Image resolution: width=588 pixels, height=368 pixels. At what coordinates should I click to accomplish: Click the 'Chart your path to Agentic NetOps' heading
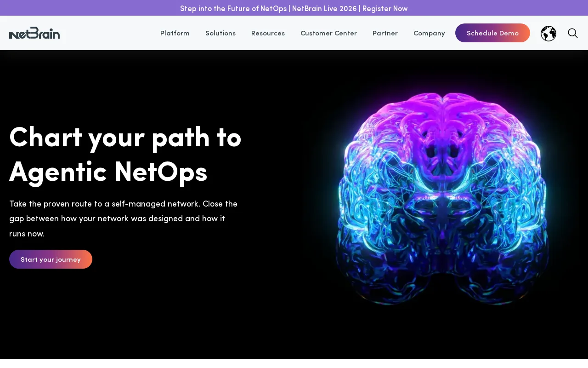tap(125, 154)
